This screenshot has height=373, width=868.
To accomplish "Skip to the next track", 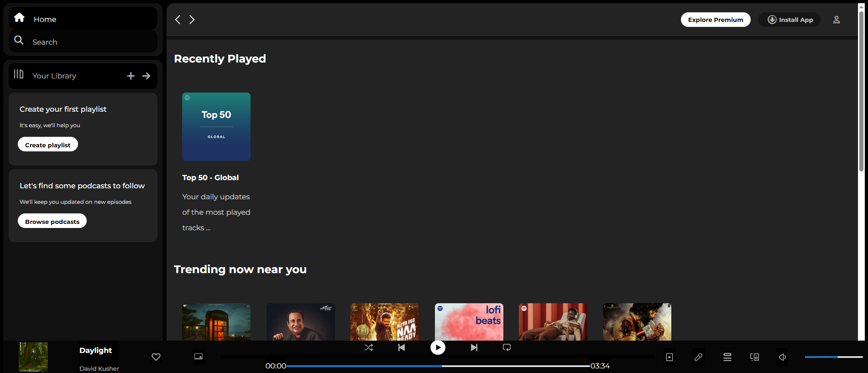I will pyautogui.click(x=474, y=347).
